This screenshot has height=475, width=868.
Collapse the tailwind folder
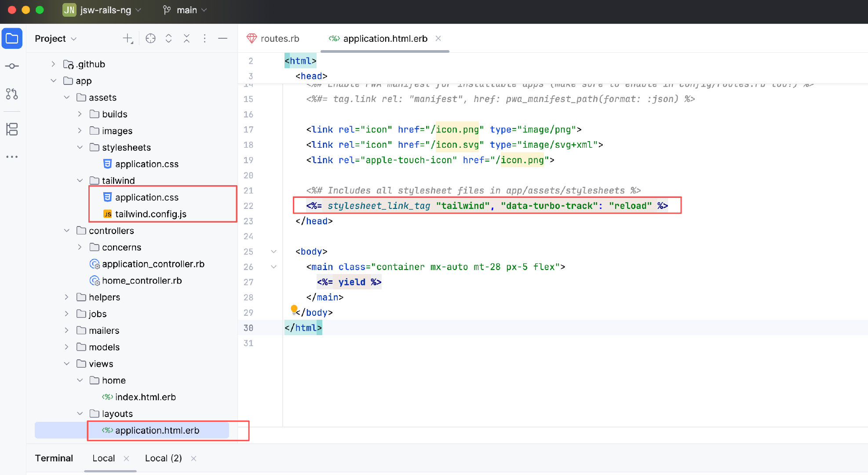[80, 181]
